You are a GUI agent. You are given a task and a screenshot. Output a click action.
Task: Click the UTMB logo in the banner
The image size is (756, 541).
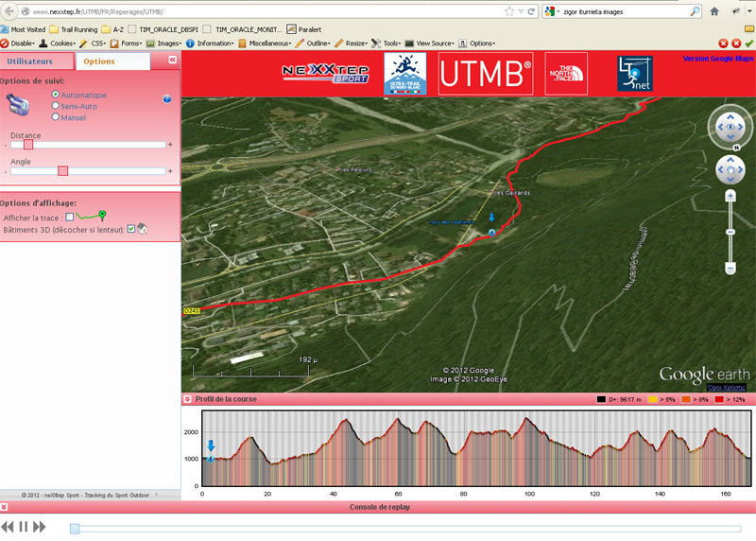tap(485, 73)
